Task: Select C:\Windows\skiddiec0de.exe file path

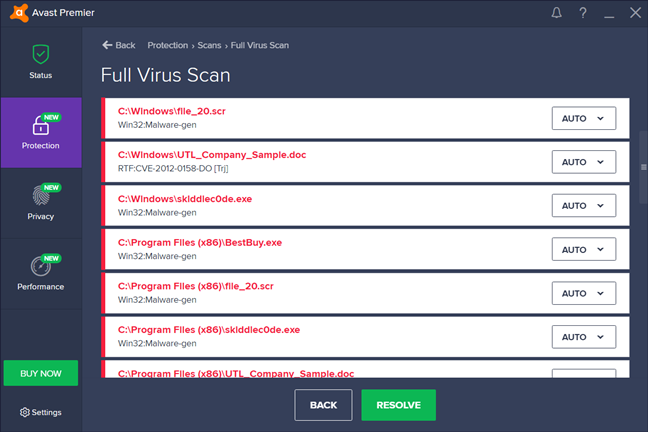Action: pyautogui.click(x=185, y=199)
